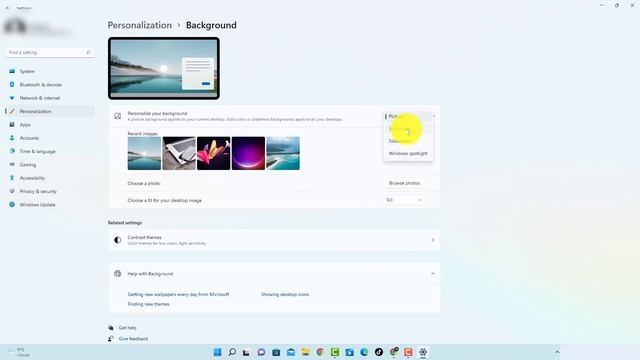Open the Finding new themes link
This screenshot has height=360, width=640.
click(x=149, y=304)
